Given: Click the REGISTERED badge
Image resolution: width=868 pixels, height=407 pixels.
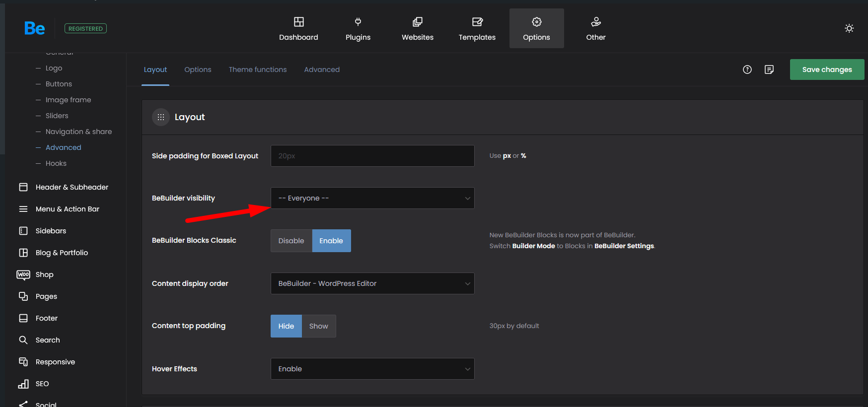Looking at the screenshot, I should tap(85, 28).
